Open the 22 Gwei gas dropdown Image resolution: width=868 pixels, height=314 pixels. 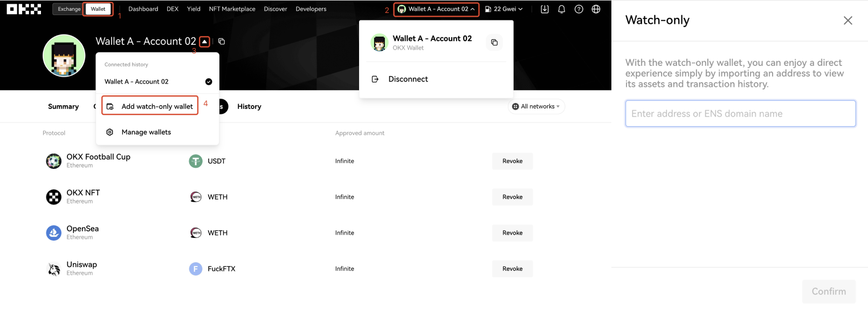tap(504, 9)
